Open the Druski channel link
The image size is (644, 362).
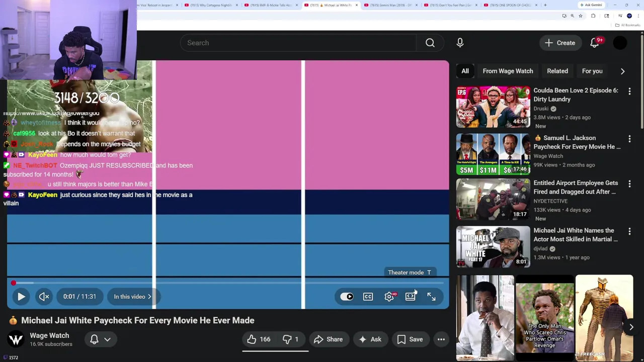coord(541,109)
